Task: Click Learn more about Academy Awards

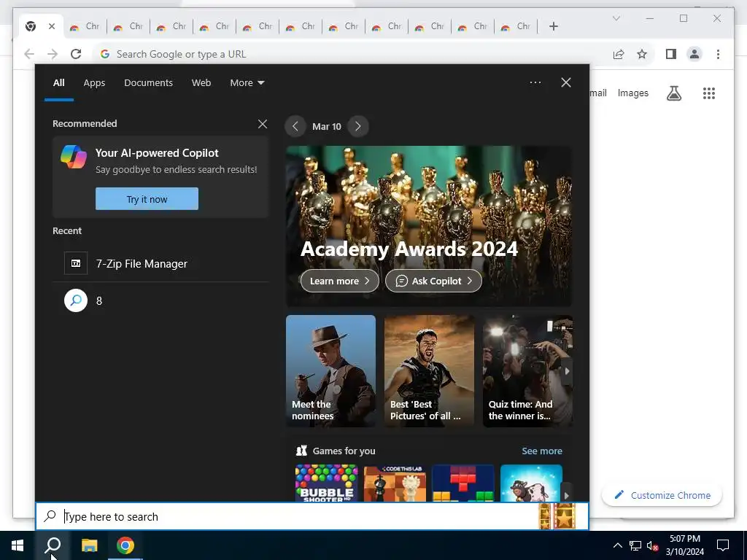Action: pyautogui.click(x=340, y=281)
